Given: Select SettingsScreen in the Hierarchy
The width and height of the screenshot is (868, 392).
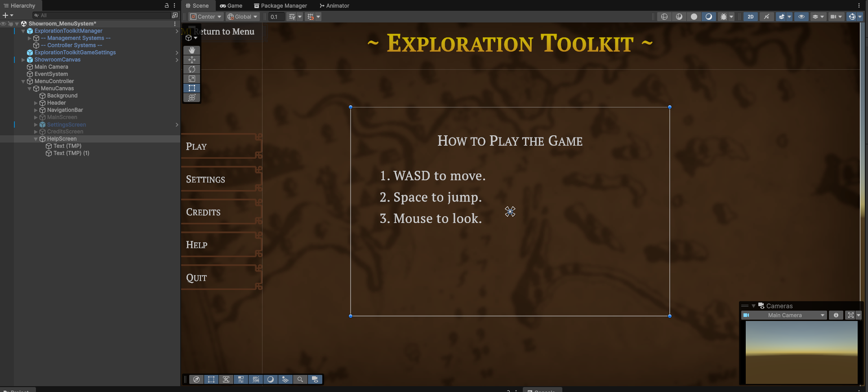Looking at the screenshot, I should pos(67,125).
